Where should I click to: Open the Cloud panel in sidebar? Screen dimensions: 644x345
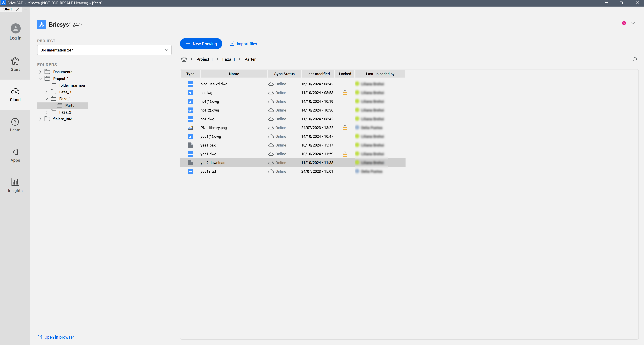coord(15,95)
